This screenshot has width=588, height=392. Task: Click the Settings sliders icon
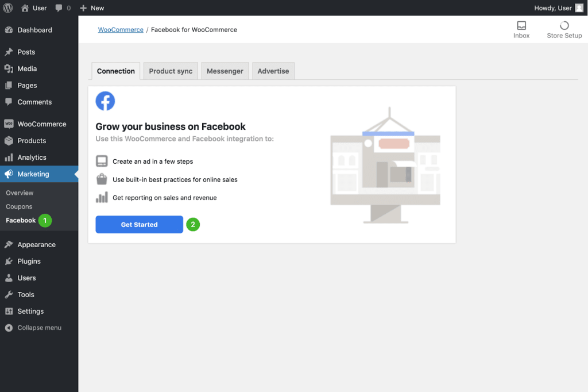[9, 312]
